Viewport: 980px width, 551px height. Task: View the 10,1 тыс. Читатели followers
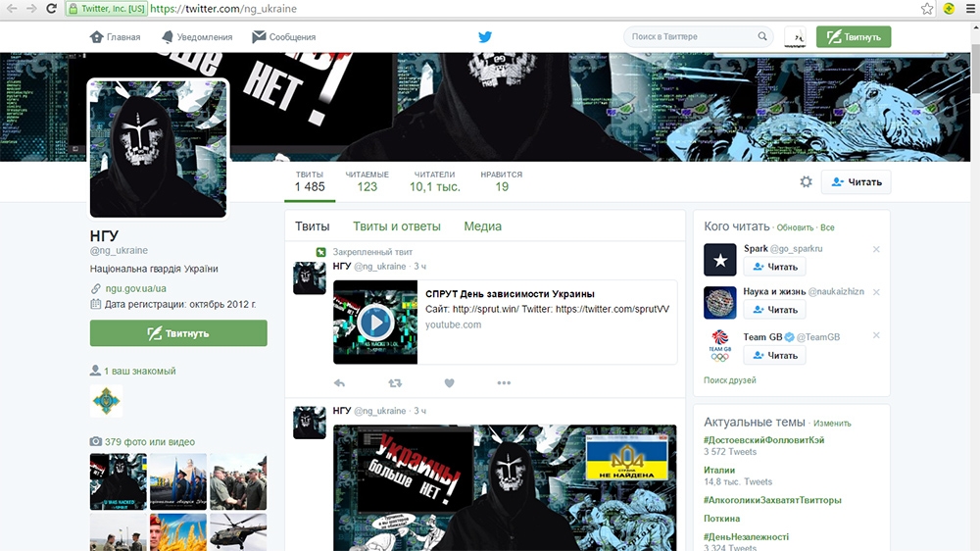(434, 181)
